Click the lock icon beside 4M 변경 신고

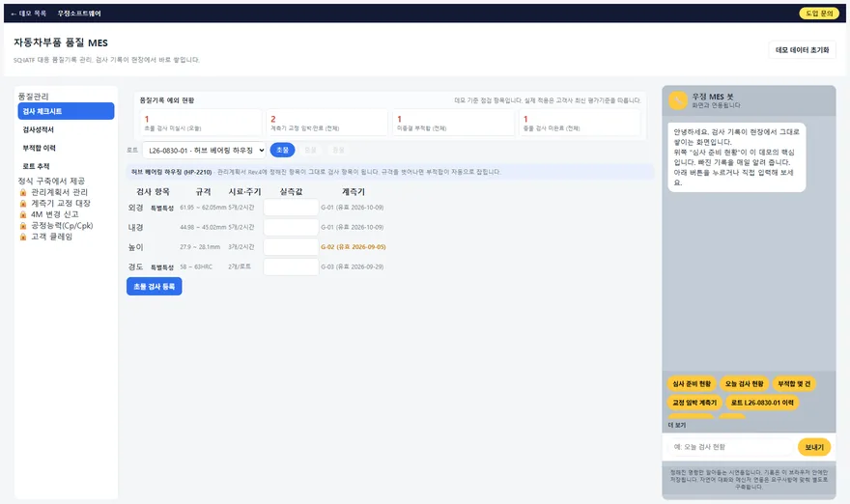(23, 214)
